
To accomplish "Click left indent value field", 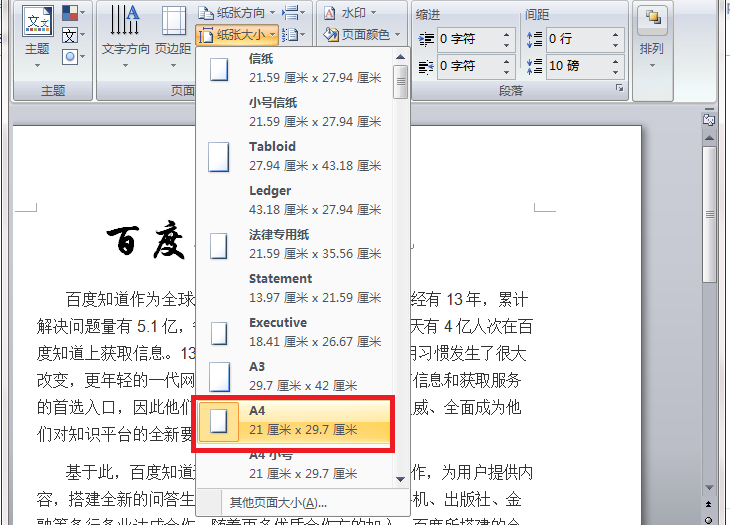I will point(468,39).
